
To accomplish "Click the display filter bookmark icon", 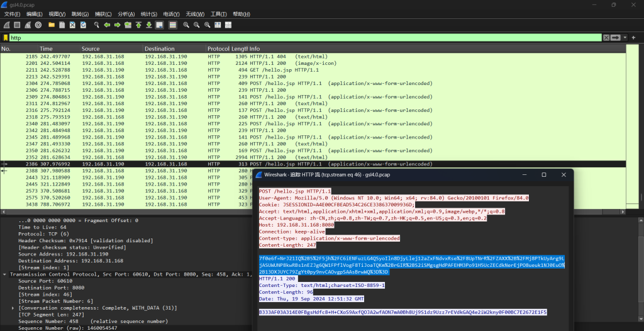I will coord(6,38).
